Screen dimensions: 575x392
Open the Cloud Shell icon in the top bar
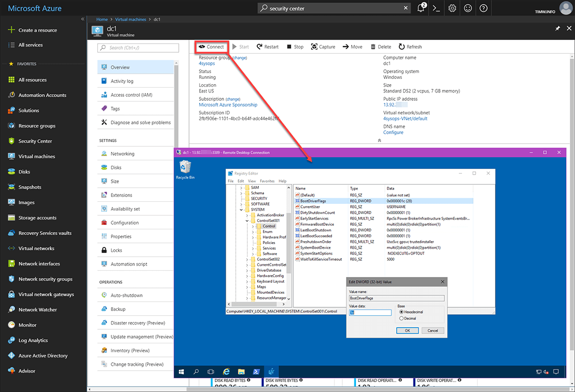point(436,8)
